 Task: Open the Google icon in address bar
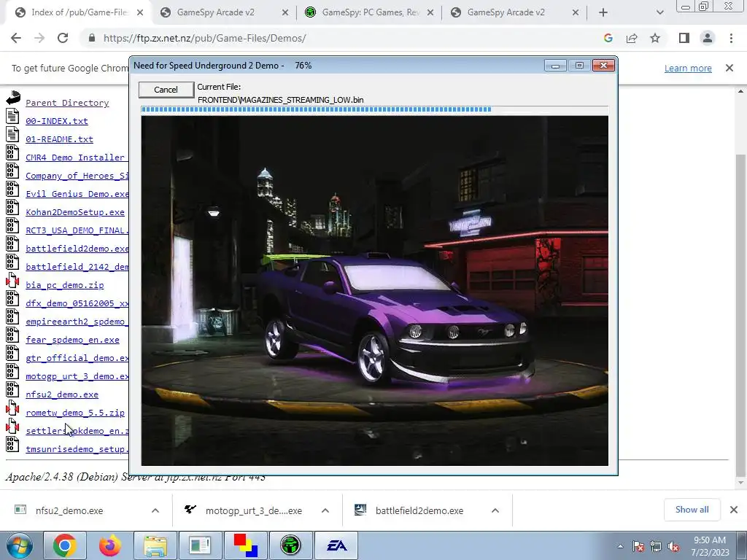tap(608, 38)
